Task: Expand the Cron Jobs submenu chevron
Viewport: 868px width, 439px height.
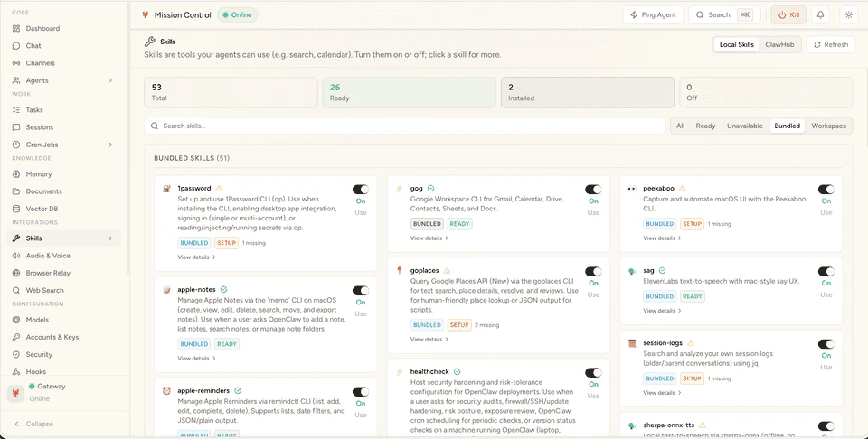Action: coord(110,145)
